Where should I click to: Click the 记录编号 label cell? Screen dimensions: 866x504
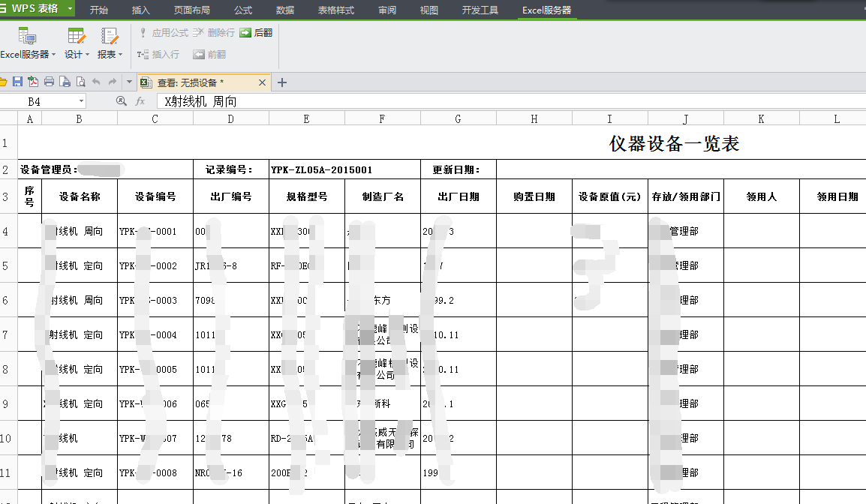click(231, 169)
